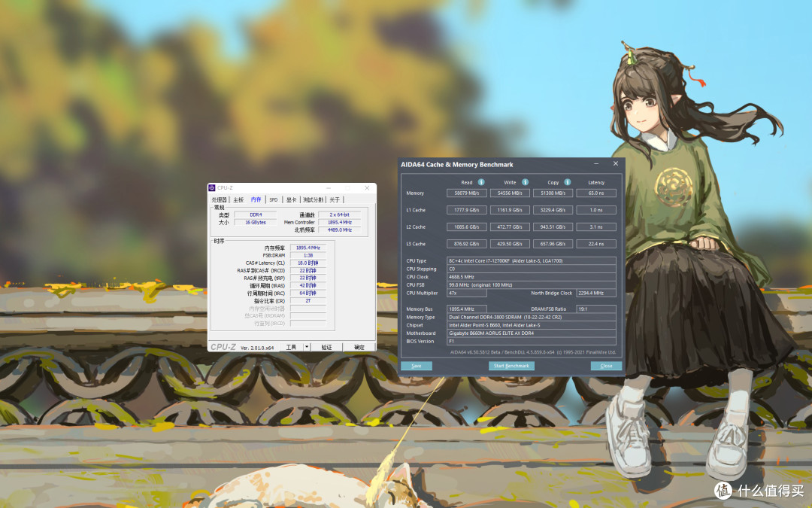Viewport: 812px width, 508px height.
Task: Select the 内存 tab in CPU-Z
Action: [256, 199]
